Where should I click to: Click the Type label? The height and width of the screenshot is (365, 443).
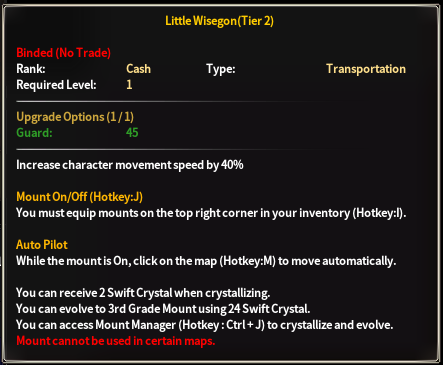click(221, 69)
